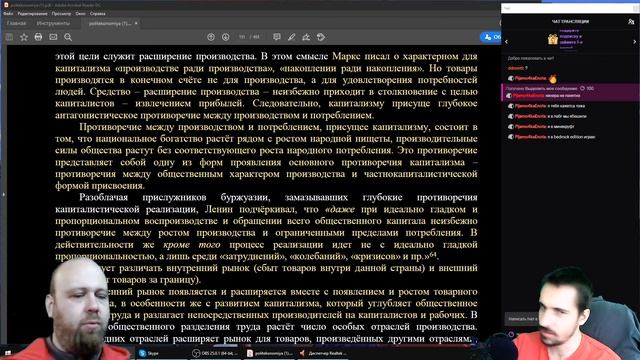Switch to the Инструменты tab

[53, 24]
